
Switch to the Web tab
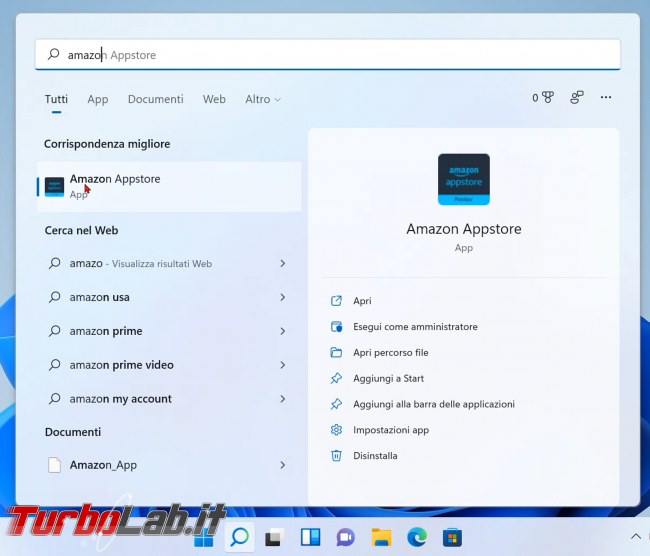click(x=214, y=99)
